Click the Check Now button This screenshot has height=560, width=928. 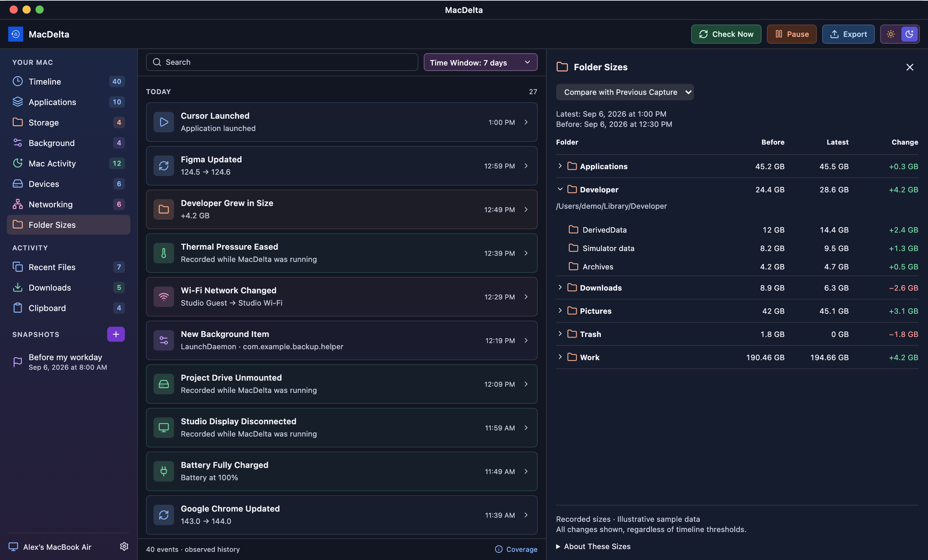pos(726,34)
